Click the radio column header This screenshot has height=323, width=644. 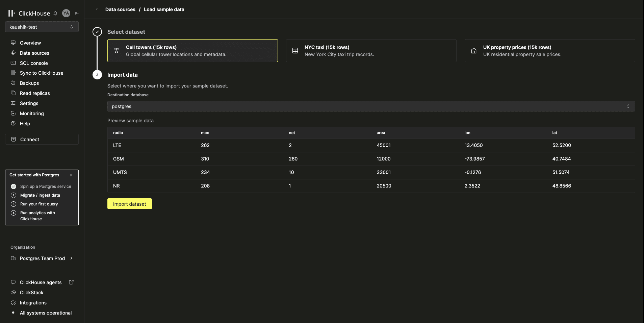[x=118, y=133]
